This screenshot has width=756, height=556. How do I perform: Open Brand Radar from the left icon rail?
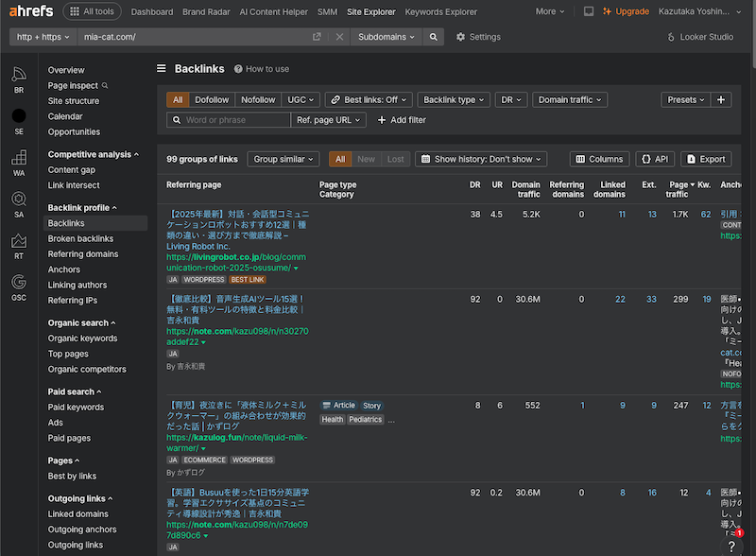pyautogui.click(x=19, y=76)
